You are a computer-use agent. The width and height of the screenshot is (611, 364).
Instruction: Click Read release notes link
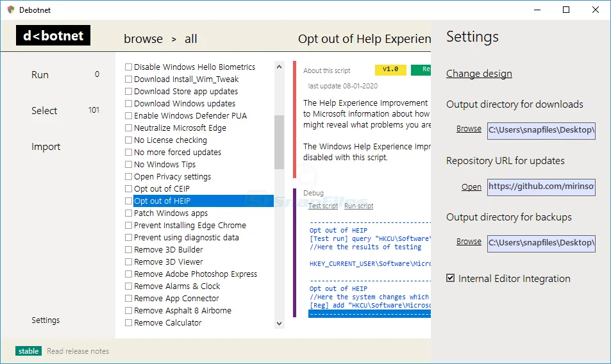78,351
